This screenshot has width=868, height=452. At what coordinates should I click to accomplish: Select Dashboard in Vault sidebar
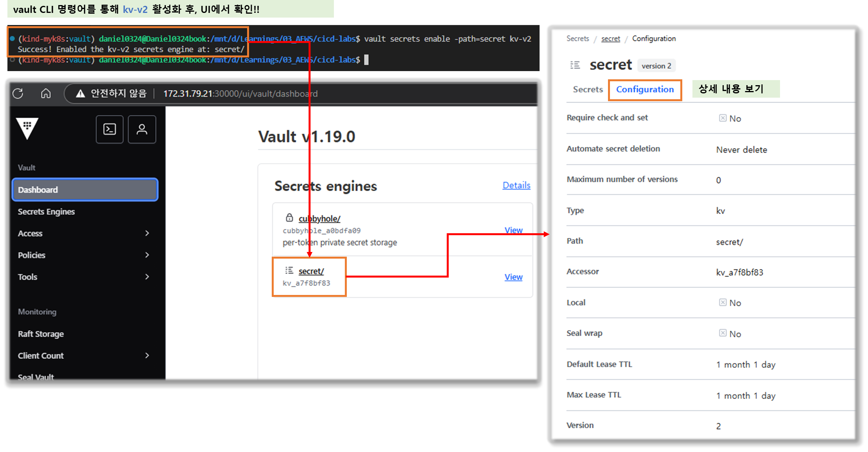[85, 190]
